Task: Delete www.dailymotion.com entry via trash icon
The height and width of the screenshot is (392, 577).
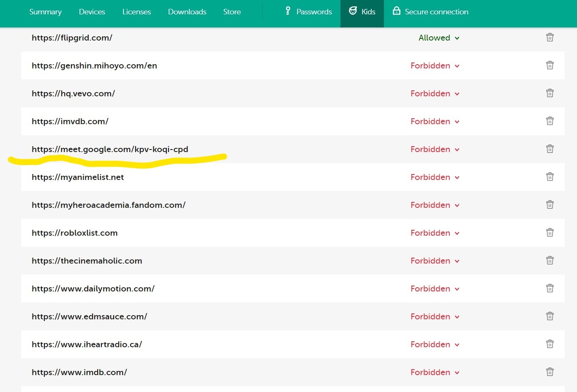Action: click(550, 288)
